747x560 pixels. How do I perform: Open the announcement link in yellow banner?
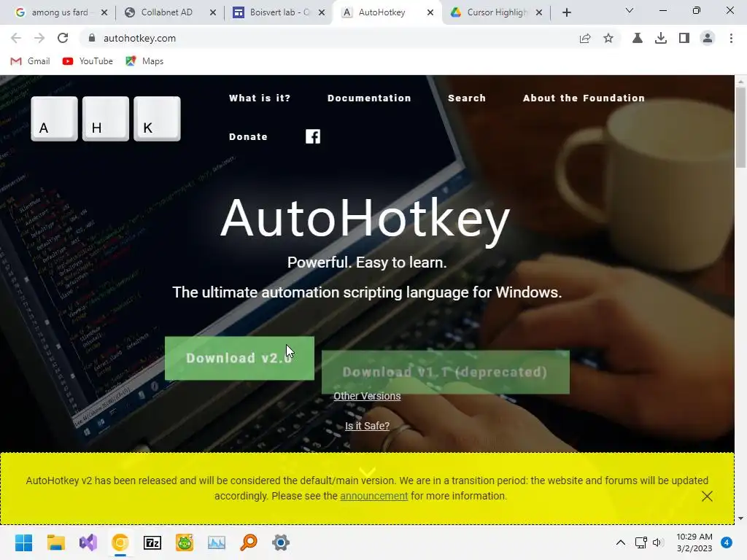click(374, 496)
